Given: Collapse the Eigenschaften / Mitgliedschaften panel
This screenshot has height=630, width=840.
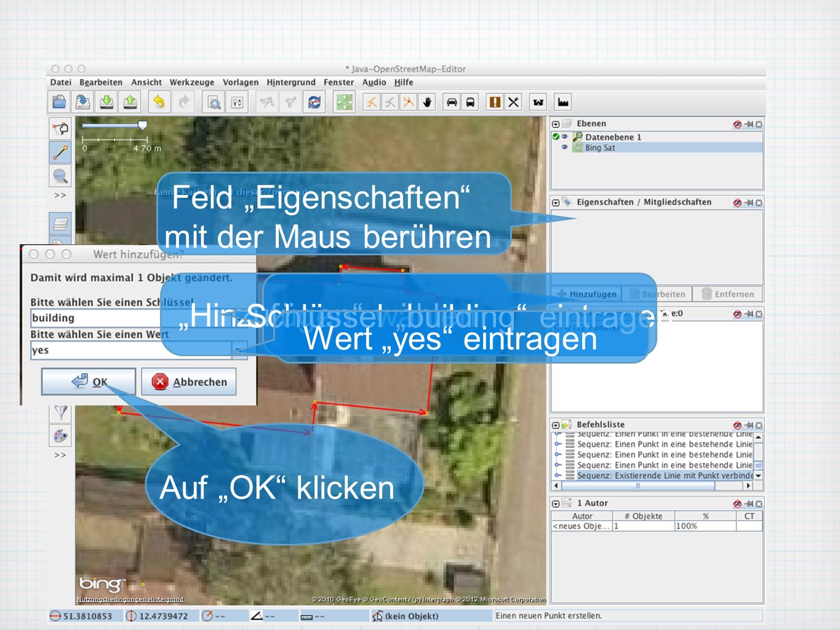Looking at the screenshot, I should click(556, 202).
